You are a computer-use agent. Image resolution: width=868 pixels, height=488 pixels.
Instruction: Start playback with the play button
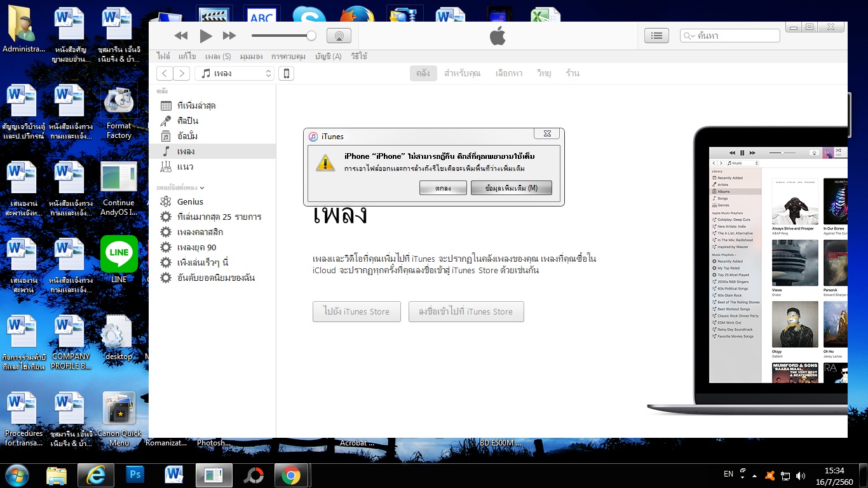(206, 36)
